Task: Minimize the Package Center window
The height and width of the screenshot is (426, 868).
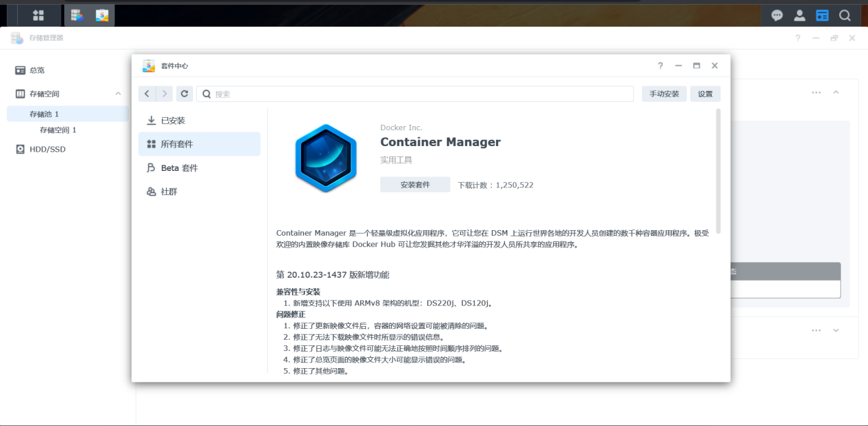Action: click(679, 65)
